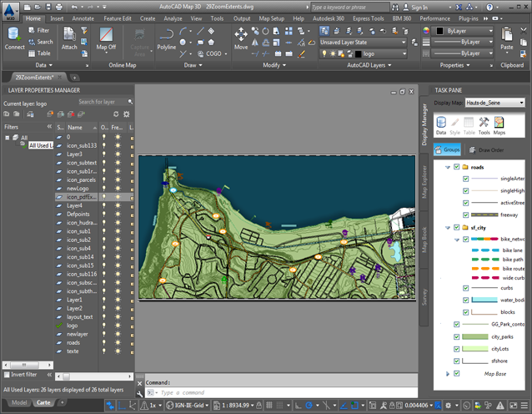Click the Paste clipboard icon

coord(507,38)
